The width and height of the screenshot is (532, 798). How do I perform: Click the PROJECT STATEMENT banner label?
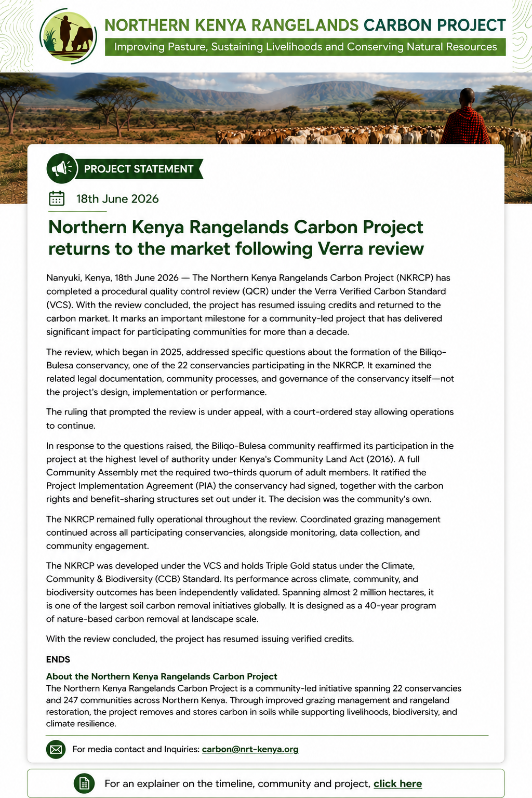click(139, 169)
